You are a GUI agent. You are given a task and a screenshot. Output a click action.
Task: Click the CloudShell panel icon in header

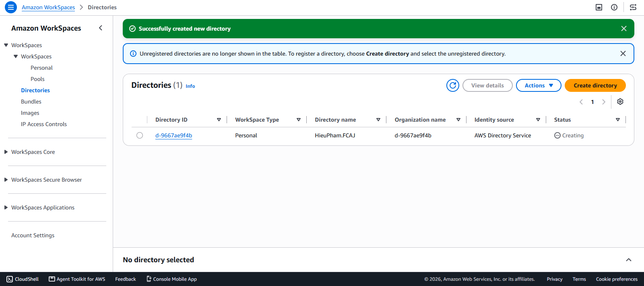(x=599, y=7)
